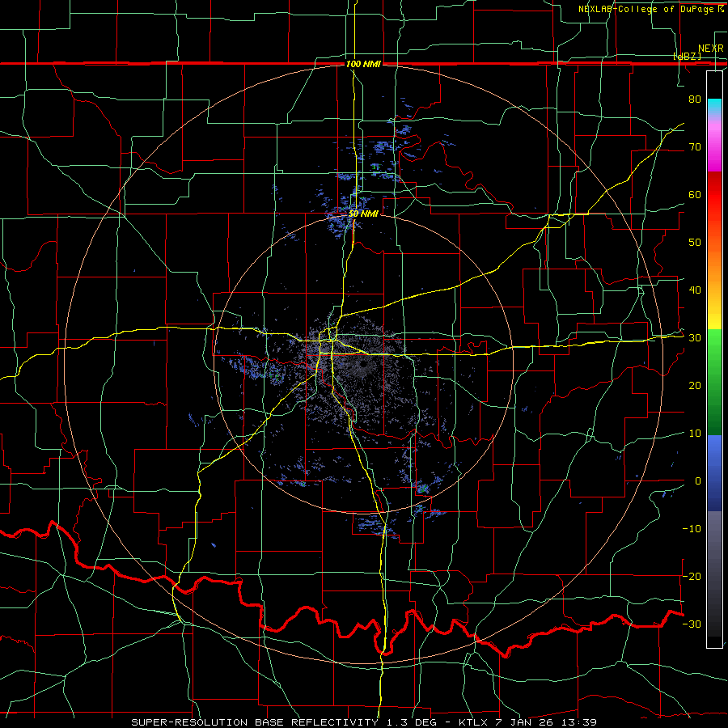Click the magenta segment of the reflectivity color bar

[x=714, y=146]
